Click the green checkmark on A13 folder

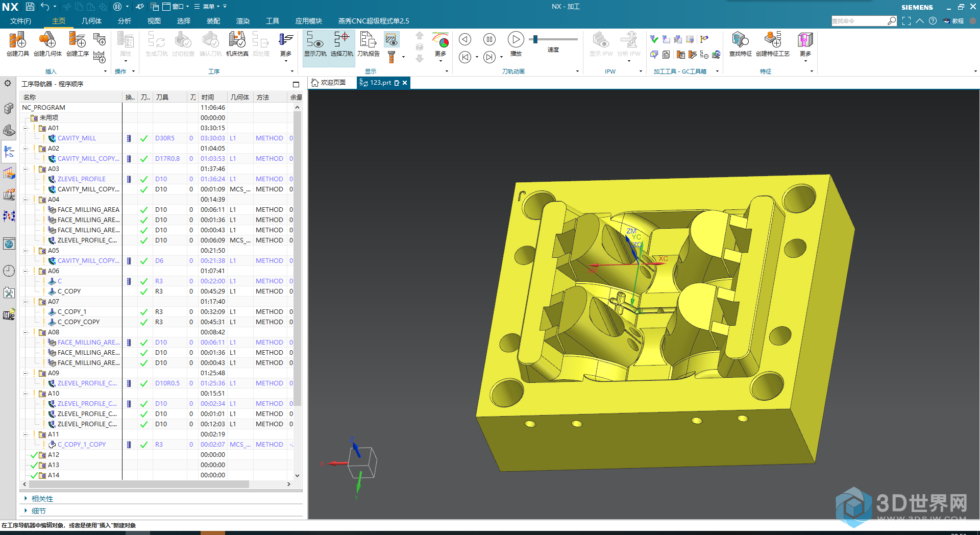point(34,465)
